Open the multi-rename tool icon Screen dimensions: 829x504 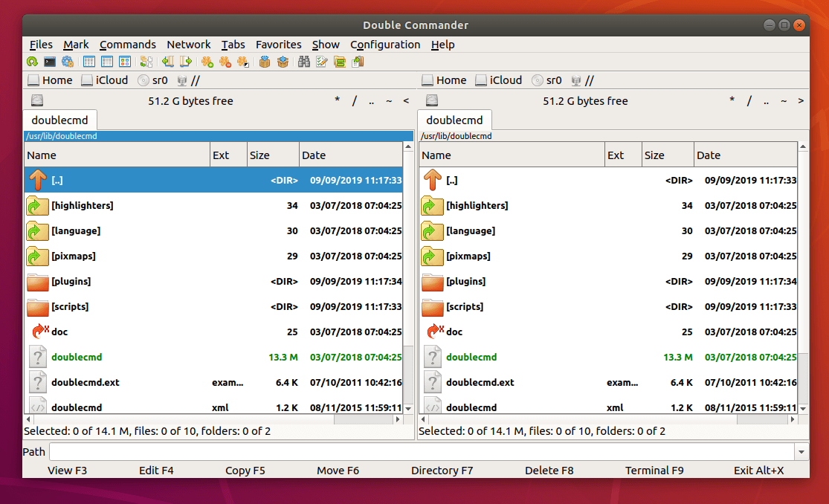click(322, 62)
